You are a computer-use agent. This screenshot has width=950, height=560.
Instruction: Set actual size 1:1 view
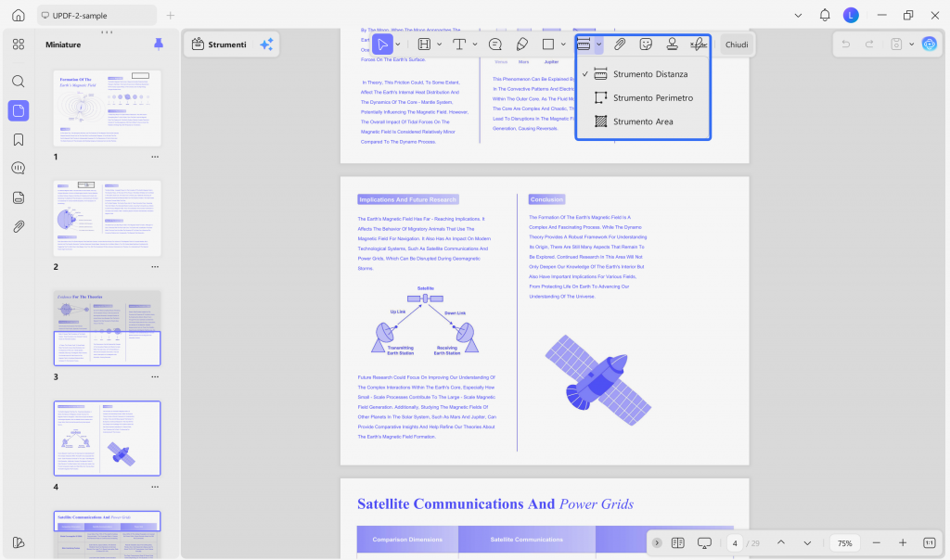tap(930, 543)
